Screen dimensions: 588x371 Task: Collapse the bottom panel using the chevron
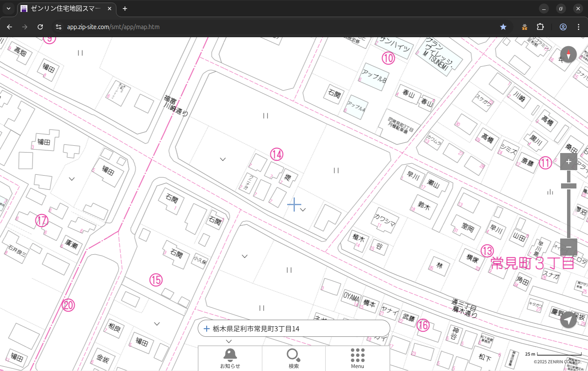(229, 341)
